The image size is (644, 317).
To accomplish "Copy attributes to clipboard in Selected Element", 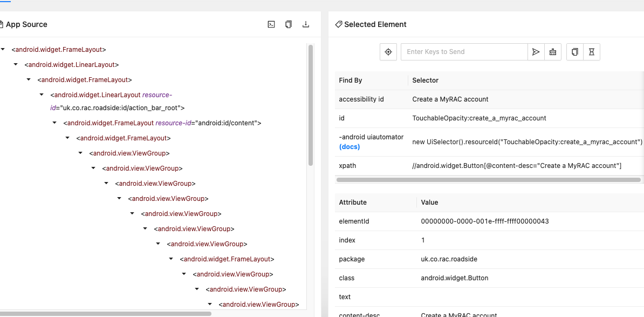I will pyautogui.click(x=575, y=52).
